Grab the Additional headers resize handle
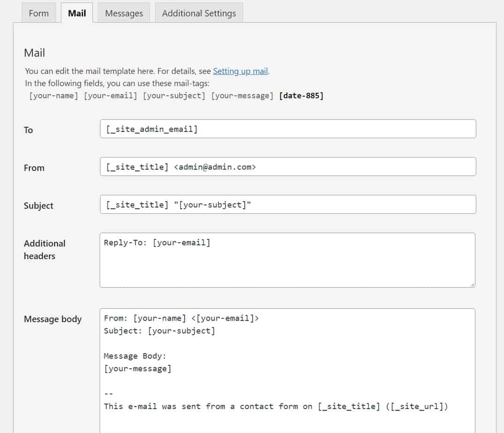The height and width of the screenshot is (433, 504). click(472, 284)
